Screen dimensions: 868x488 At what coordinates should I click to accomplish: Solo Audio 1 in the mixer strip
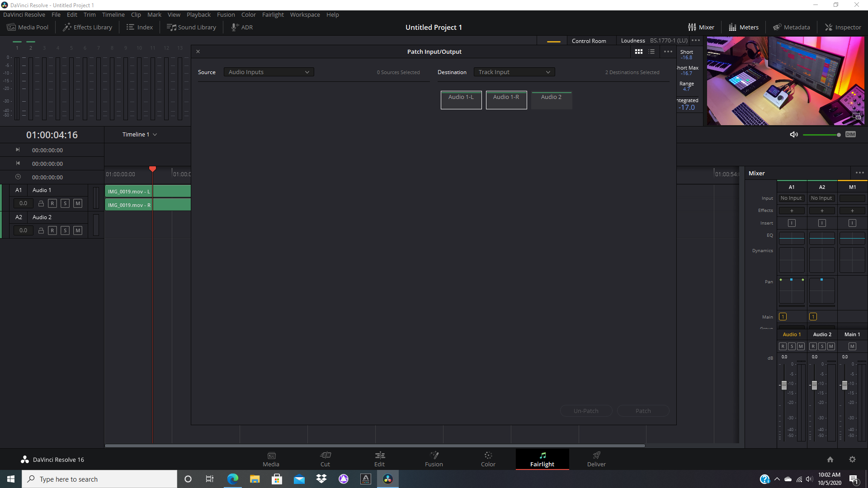pyautogui.click(x=792, y=346)
